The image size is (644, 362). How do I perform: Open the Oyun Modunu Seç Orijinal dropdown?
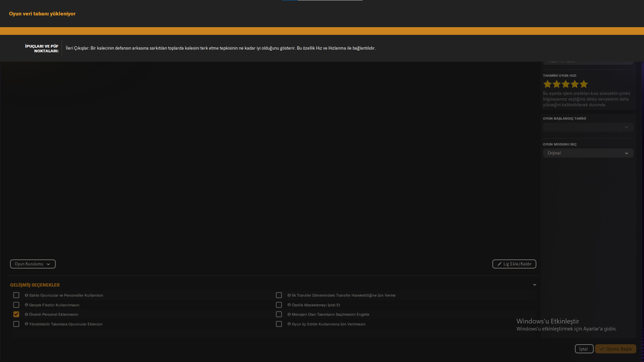(x=588, y=153)
